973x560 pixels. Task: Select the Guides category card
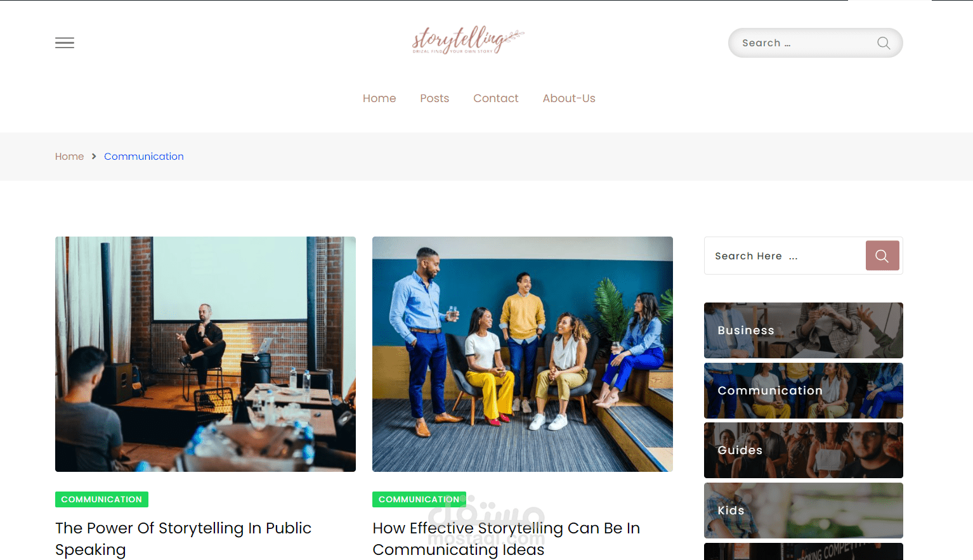point(804,450)
